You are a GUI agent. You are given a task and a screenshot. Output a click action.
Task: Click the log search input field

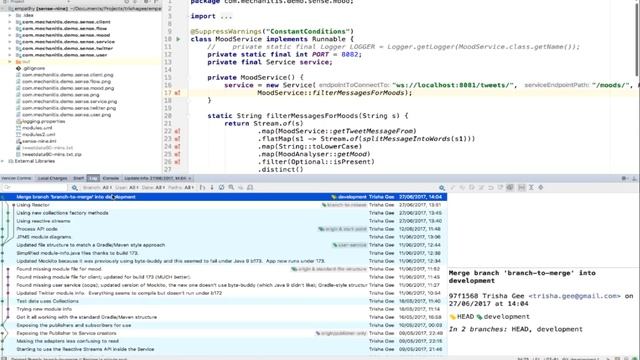(x=35, y=187)
